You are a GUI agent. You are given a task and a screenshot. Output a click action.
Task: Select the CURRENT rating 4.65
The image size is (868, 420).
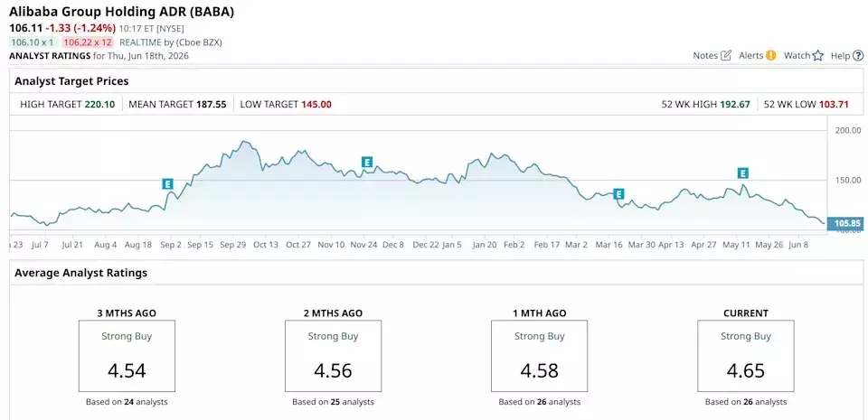pyautogui.click(x=746, y=370)
